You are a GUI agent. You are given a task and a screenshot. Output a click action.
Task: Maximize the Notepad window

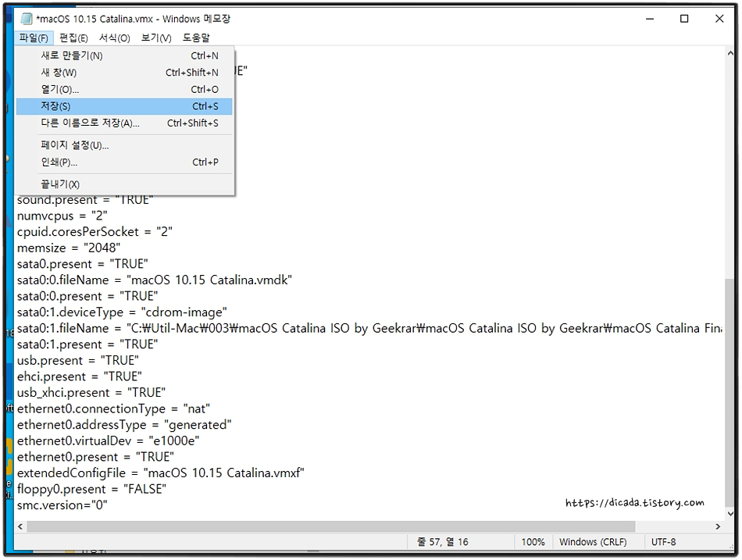pyautogui.click(x=684, y=19)
